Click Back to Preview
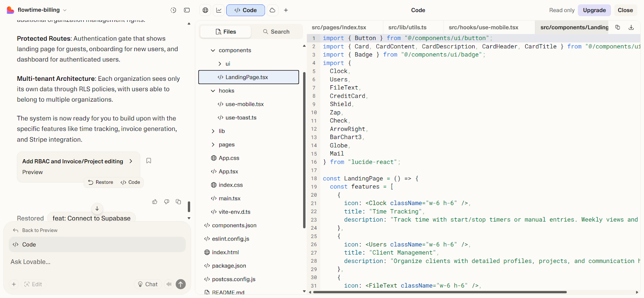Image resolution: width=644 pixels, height=298 pixels. click(x=35, y=230)
